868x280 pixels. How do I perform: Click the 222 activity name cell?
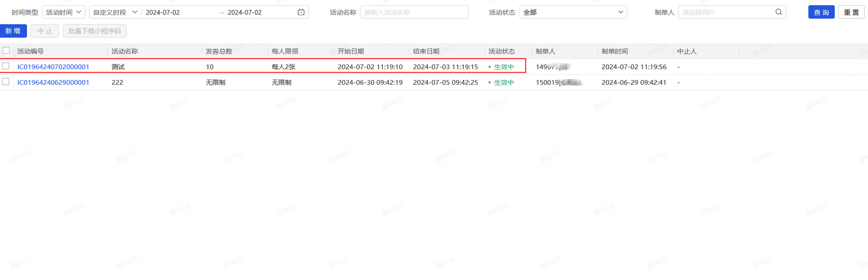pos(117,82)
